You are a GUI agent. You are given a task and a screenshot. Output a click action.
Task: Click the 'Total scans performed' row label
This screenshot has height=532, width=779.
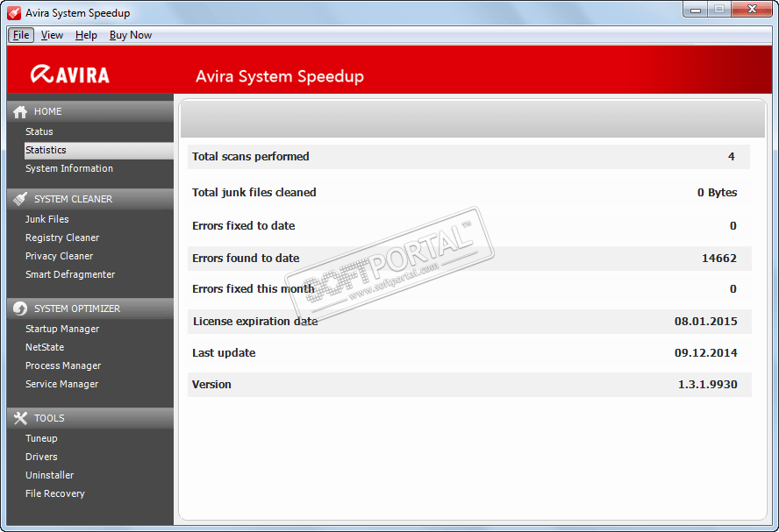[250, 156]
